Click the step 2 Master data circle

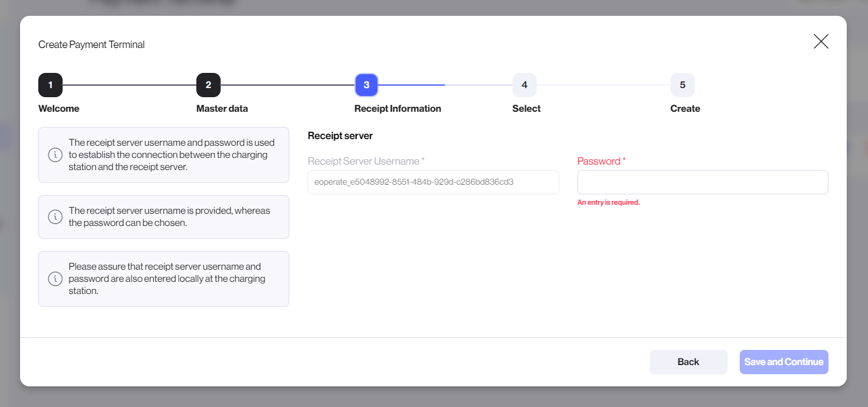click(x=208, y=85)
